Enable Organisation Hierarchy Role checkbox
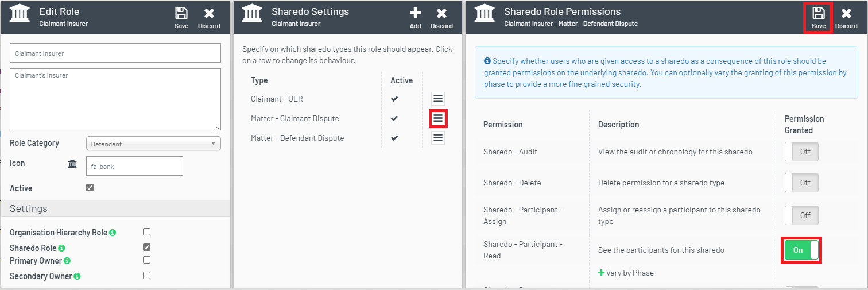Viewport: 868px width, 290px height. point(146,232)
